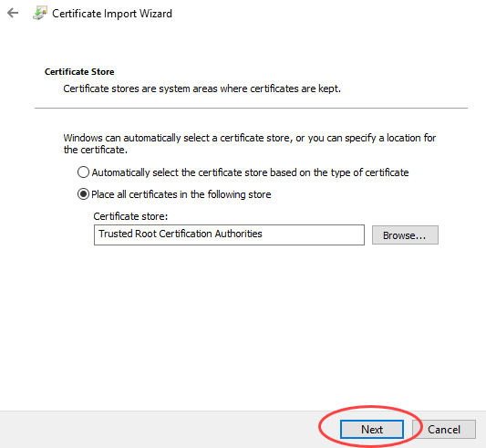The height and width of the screenshot is (448, 486).
Task: Click the 'Automatically select the certificate store' label text
Action: 250,172
